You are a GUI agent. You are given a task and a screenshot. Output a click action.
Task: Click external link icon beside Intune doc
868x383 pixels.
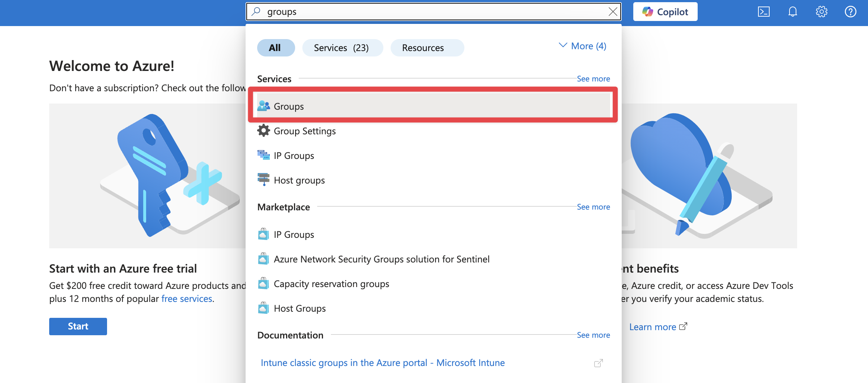(599, 363)
